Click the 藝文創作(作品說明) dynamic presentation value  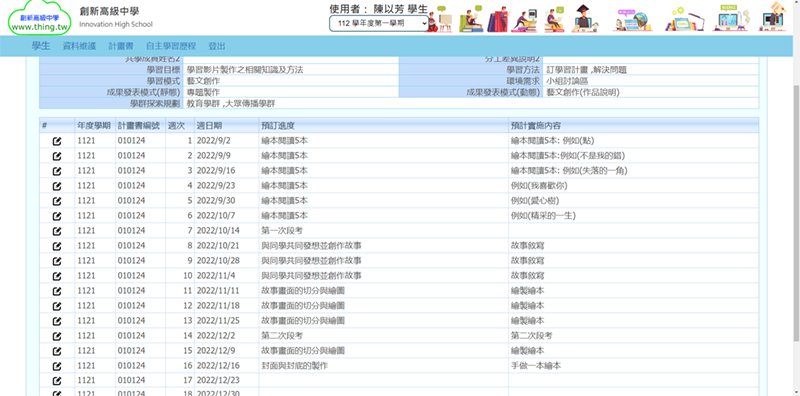583,92
